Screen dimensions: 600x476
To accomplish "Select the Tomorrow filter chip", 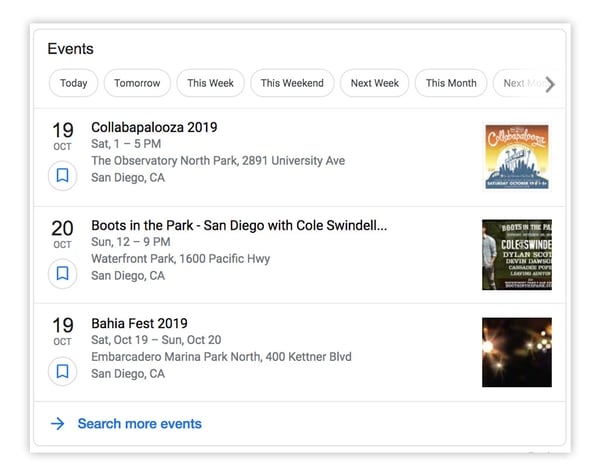I will click(x=137, y=83).
